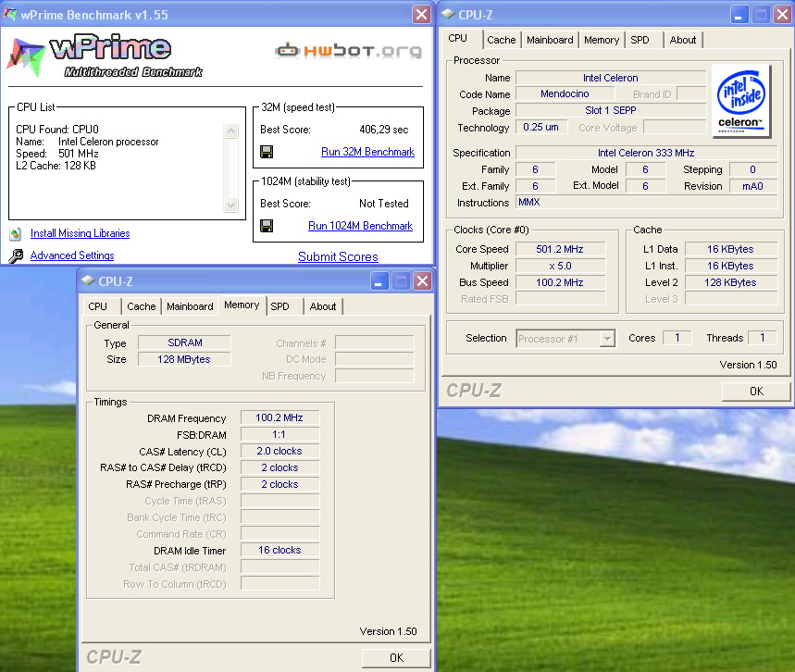The width and height of the screenshot is (795, 672).
Task: Click the memory Type SDRAM field
Action: [184, 342]
